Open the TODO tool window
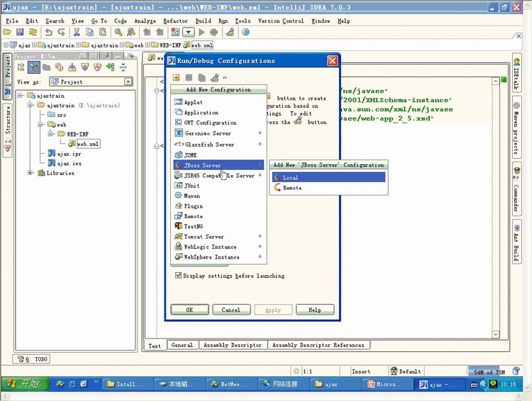Image resolution: width=532 pixels, height=401 pixels. (31, 359)
